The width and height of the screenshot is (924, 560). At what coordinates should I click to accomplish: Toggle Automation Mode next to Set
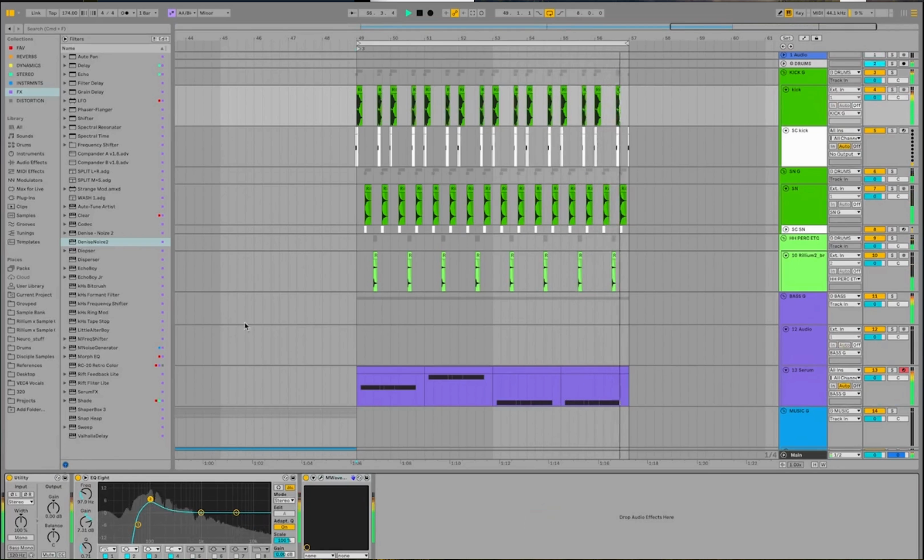pos(804,38)
